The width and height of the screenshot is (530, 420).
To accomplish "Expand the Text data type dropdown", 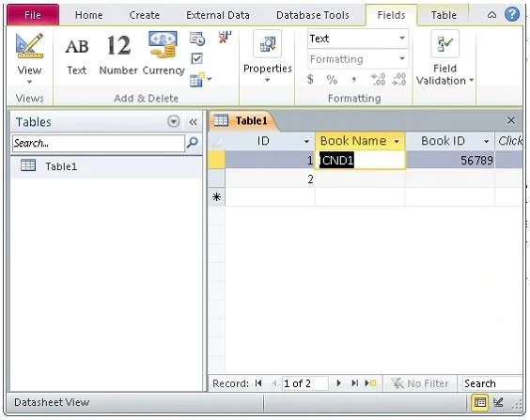I will click(x=402, y=39).
